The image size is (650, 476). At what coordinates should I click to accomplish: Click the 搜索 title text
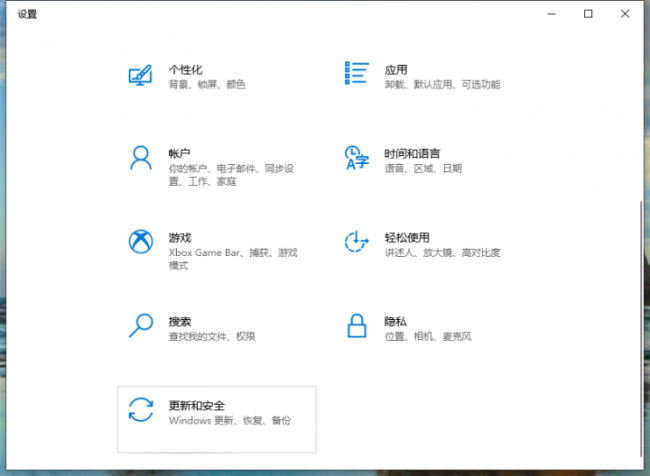coord(179,321)
